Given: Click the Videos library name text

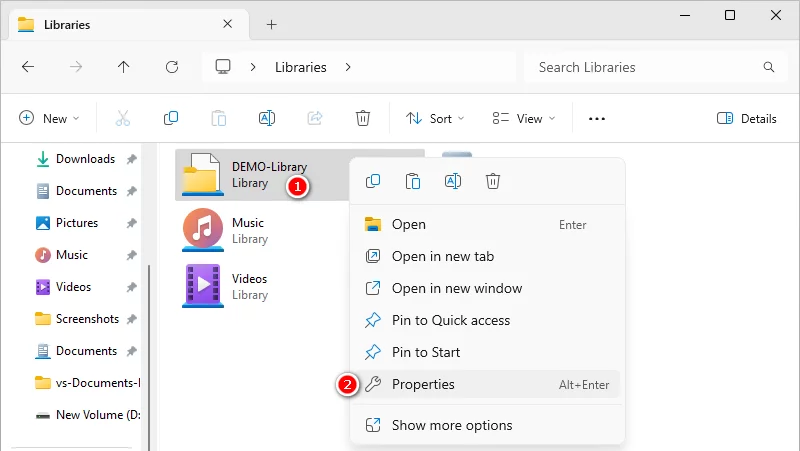Looking at the screenshot, I should point(249,279).
